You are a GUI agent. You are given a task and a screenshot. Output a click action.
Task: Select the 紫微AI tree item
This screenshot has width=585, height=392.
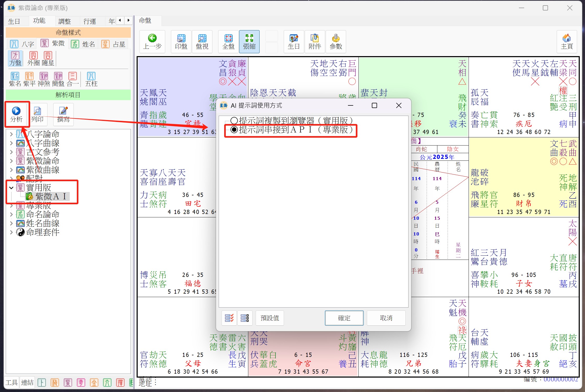pyautogui.click(x=50, y=196)
